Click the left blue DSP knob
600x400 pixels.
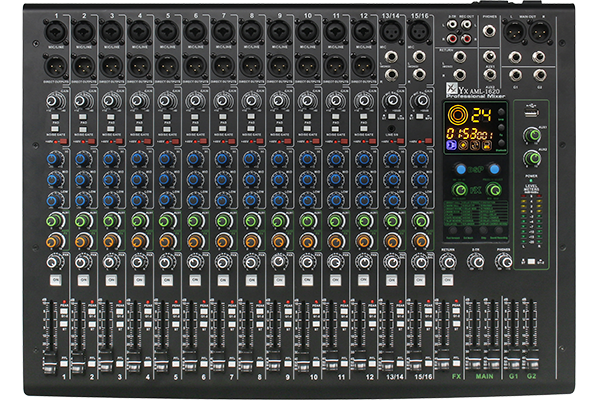[x=460, y=169]
